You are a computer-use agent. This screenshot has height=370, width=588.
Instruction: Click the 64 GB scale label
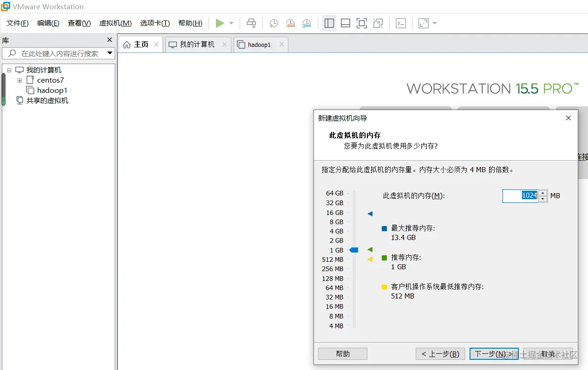click(335, 193)
